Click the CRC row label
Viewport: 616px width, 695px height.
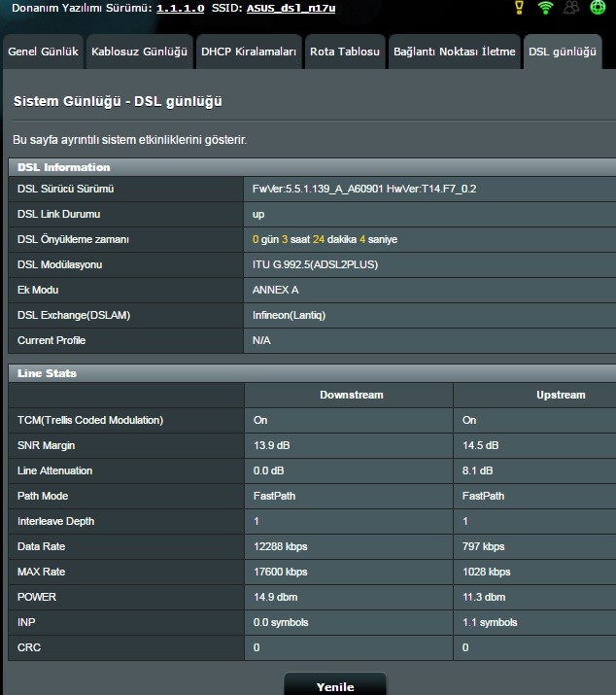click(29, 647)
